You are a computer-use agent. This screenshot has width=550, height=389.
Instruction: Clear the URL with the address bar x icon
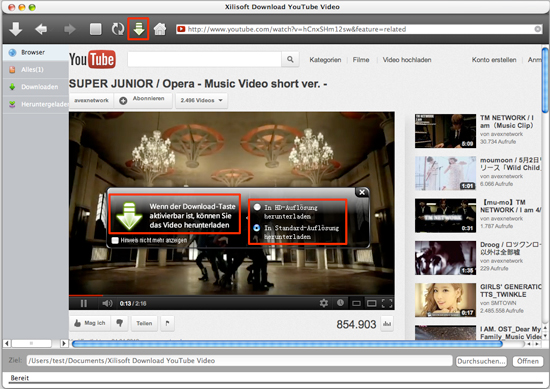[537, 29]
